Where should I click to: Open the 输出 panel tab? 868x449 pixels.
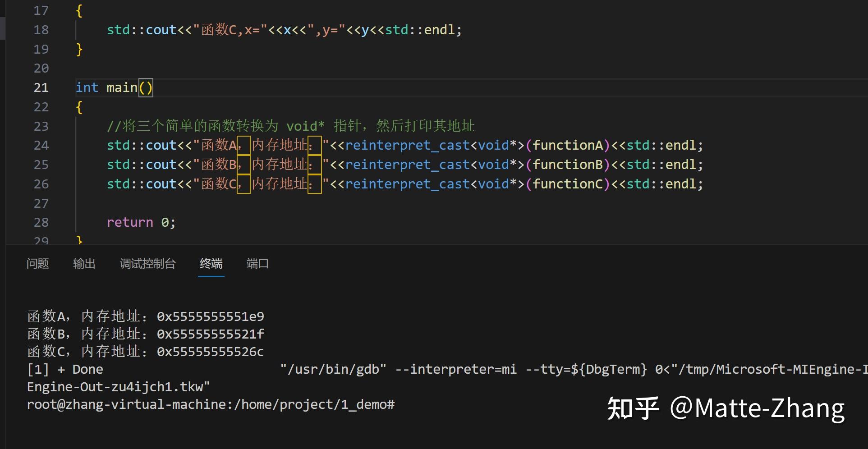[x=84, y=264]
